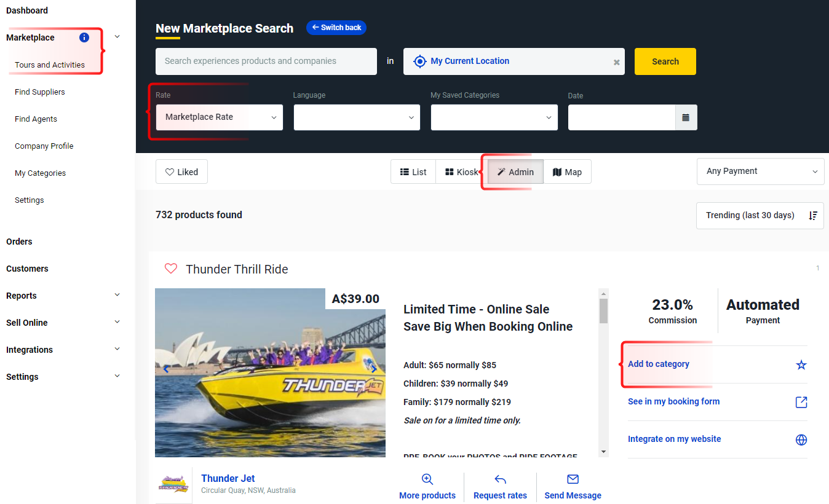The image size is (829, 504).
Task: Open the Thunder Jet boat photo
Action: point(270,372)
